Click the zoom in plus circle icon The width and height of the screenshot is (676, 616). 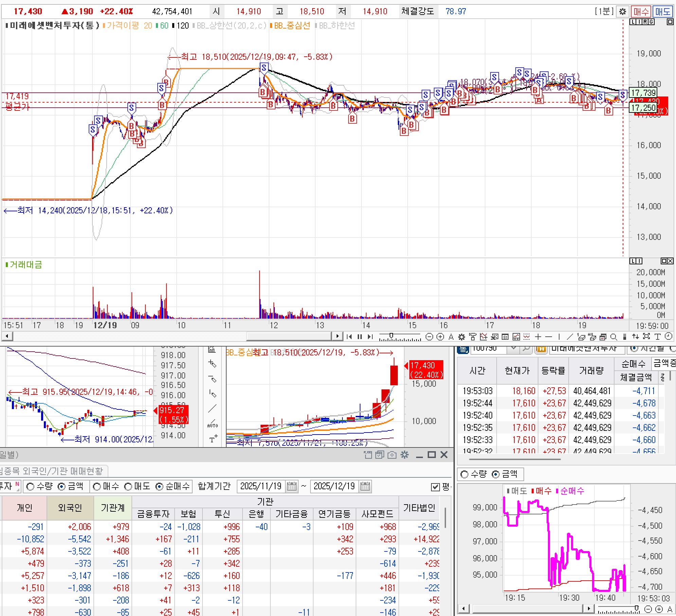click(x=440, y=337)
